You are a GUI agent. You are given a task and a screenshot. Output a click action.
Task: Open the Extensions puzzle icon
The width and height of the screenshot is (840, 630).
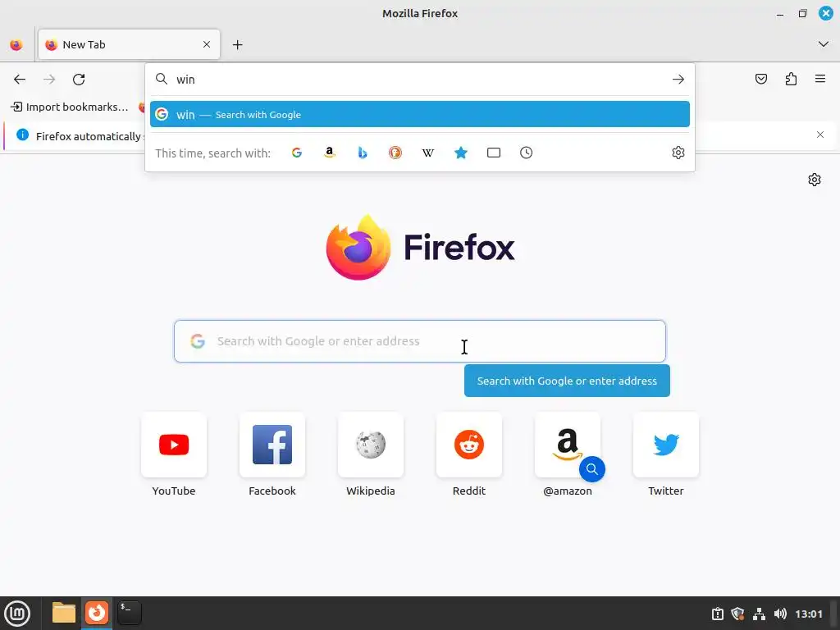[791, 80]
